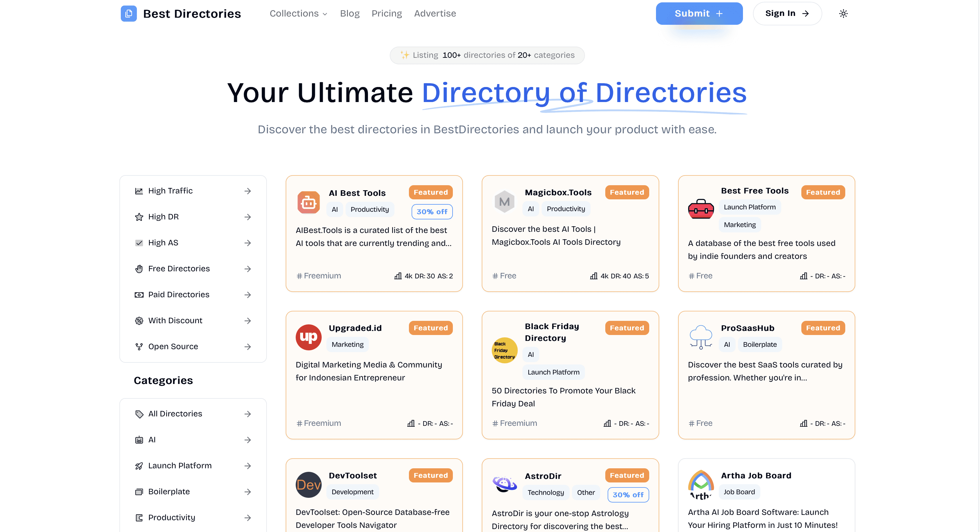The width and height of the screenshot is (980, 532).
Task: Open the Advertise page
Action: click(x=435, y=14)
